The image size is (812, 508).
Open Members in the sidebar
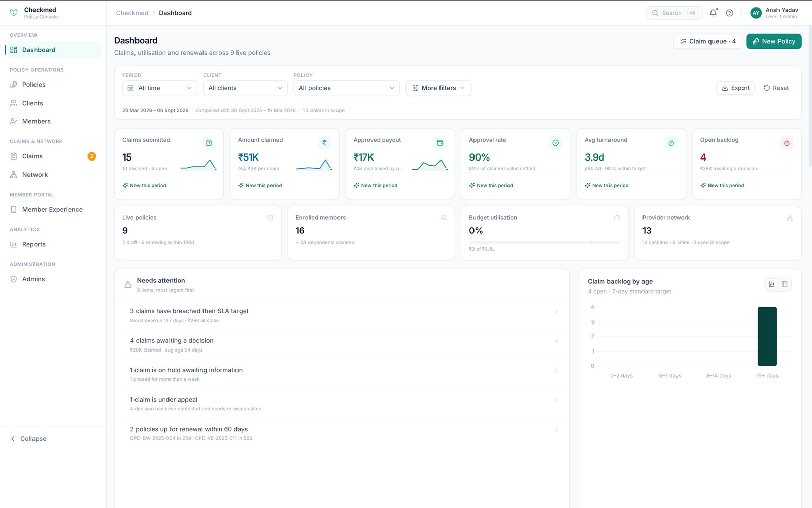pos(53,121)
